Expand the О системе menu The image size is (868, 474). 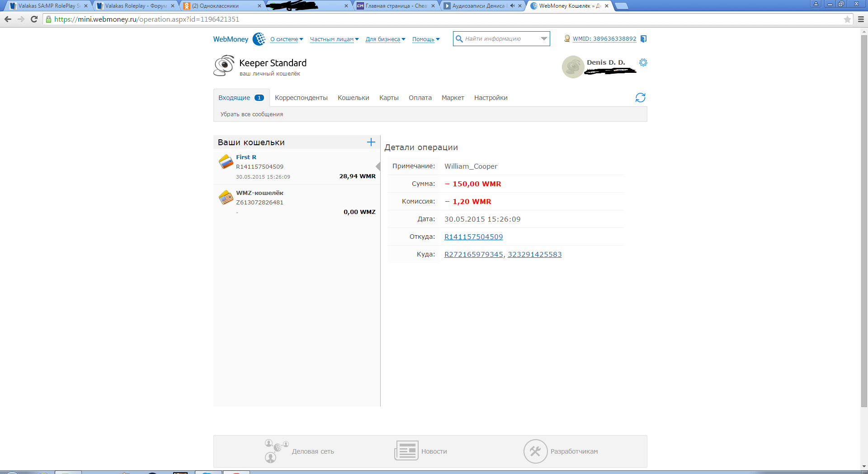click(287, 39)
